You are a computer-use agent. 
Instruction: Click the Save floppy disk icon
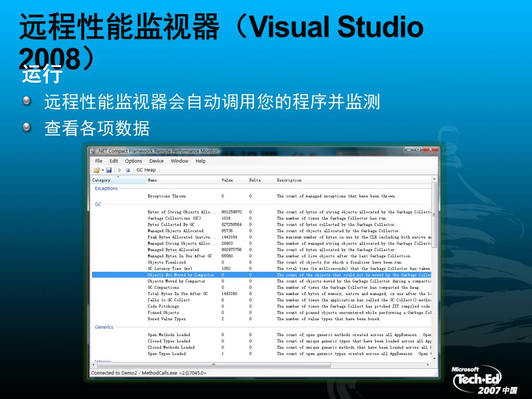[x=109, y=170]
